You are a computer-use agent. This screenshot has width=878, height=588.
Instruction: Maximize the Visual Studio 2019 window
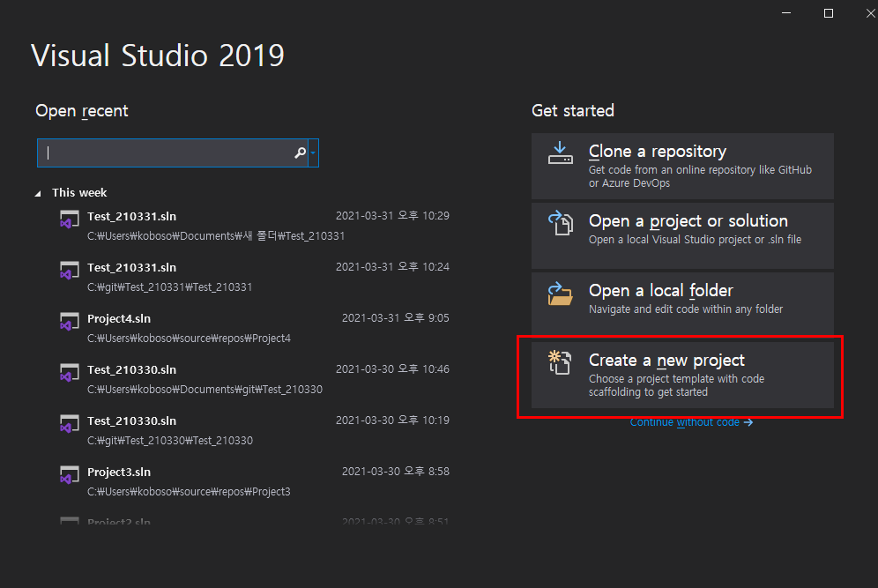[829, 13]
